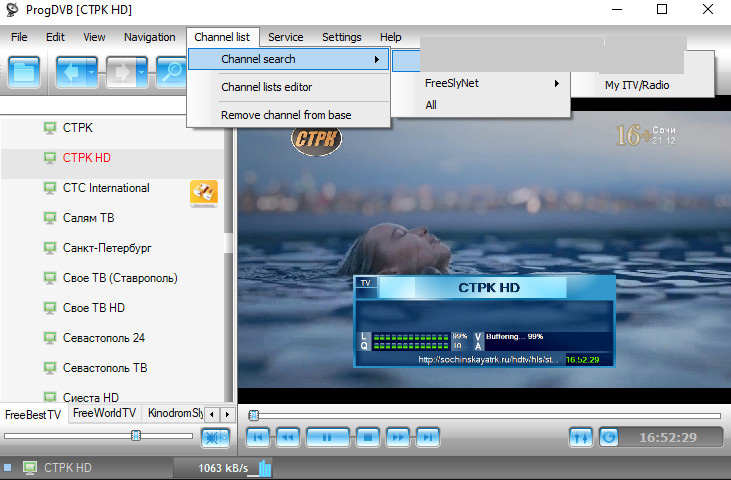Open the magnifier search toolbar icon
The height and width of the screenshot is (480, 731).
172,72
